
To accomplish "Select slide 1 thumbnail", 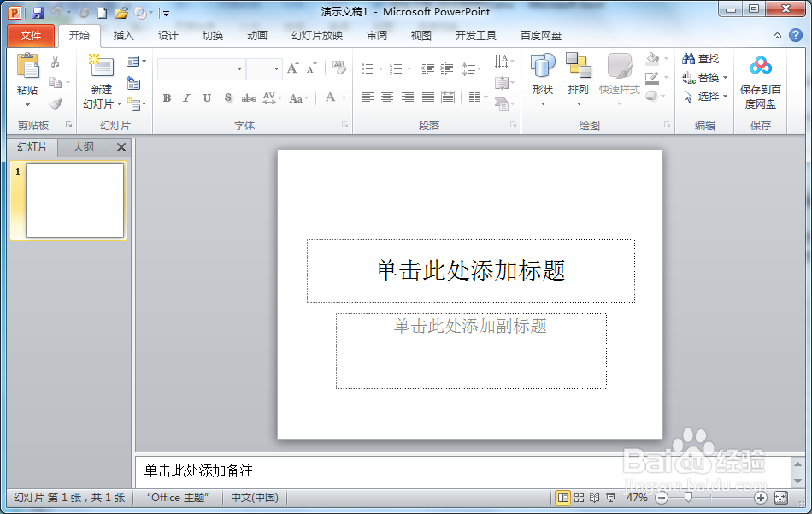I will (74, 200).
